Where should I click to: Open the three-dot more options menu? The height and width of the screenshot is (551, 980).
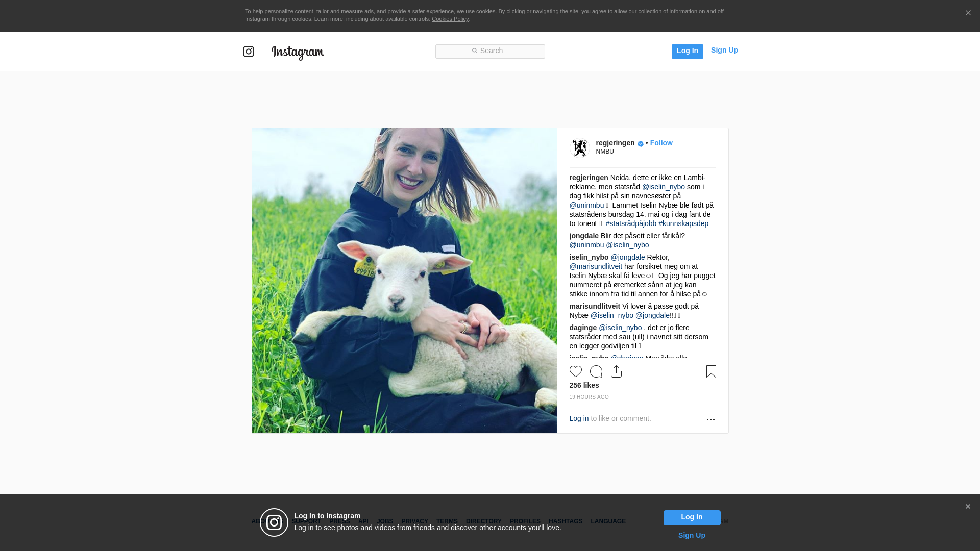710,419
